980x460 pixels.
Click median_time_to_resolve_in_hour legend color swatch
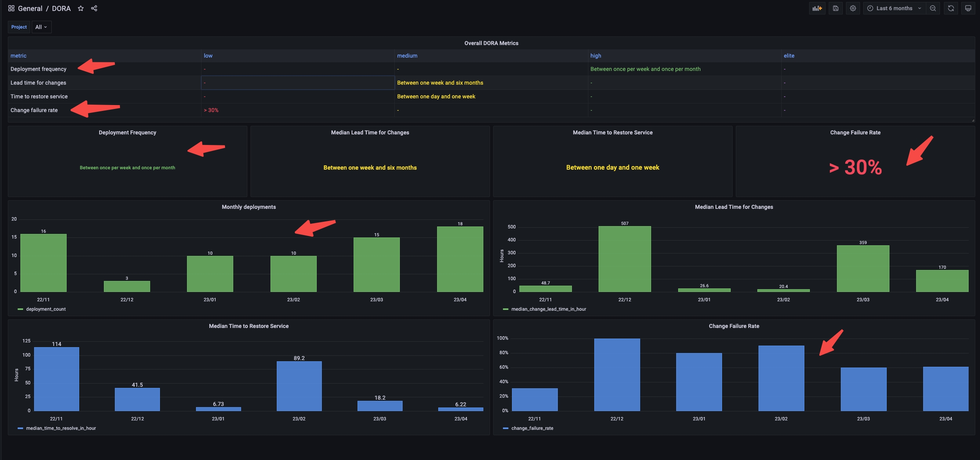pos(20,428)
